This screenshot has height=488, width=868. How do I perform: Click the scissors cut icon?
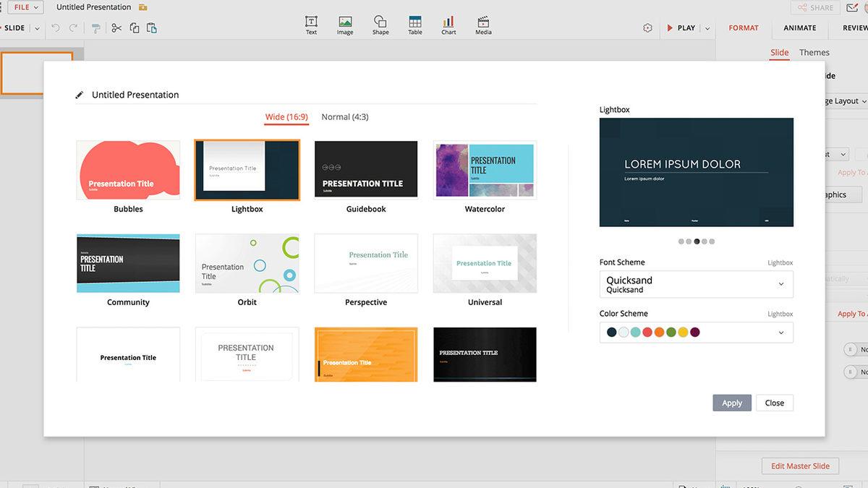pyautogui.click(x=116, y=28)
